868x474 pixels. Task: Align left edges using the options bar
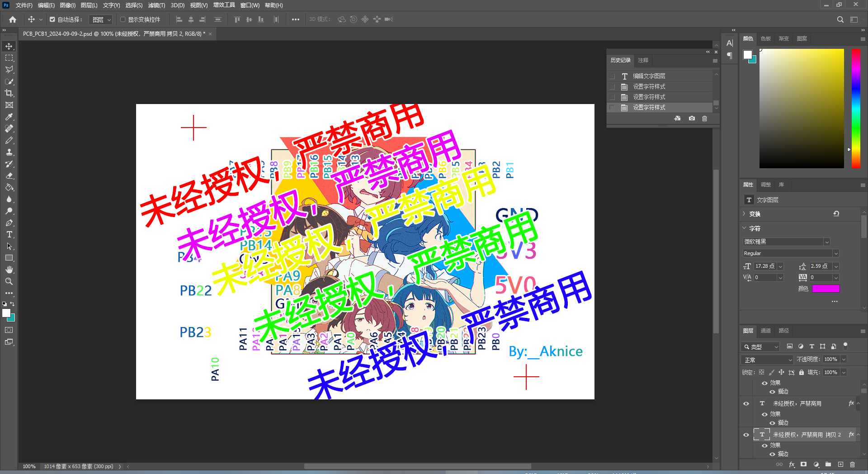point(179,19)
